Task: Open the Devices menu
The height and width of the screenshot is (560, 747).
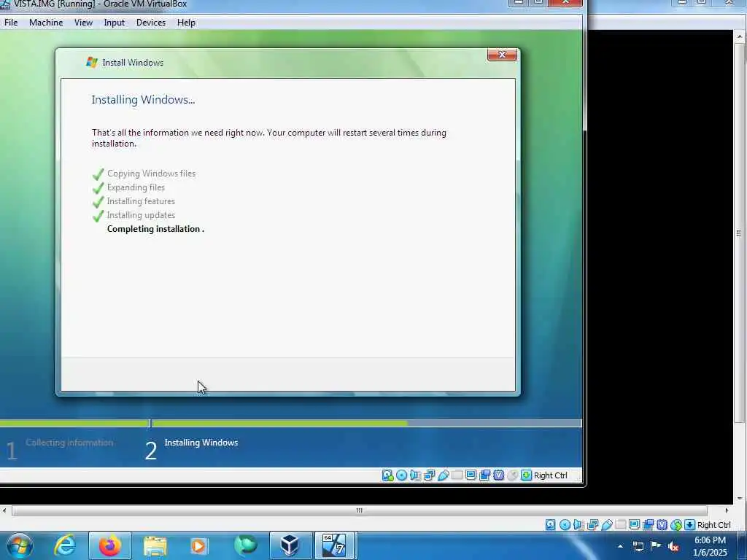Action: click(150, 23)
